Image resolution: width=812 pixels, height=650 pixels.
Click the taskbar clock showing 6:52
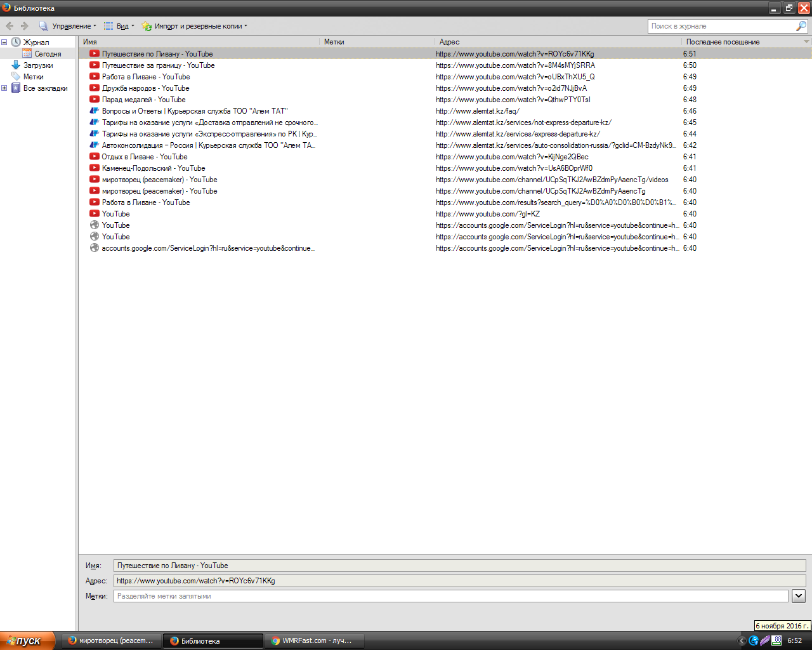point(794,640)
